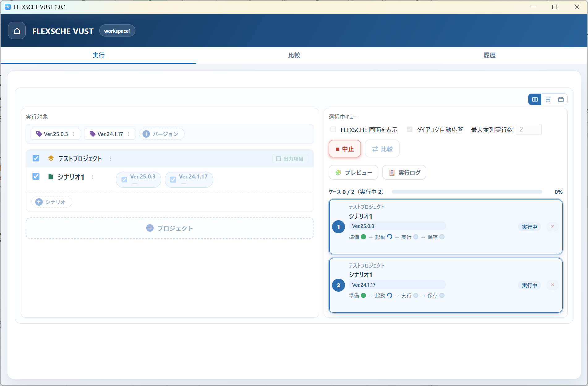The height and width of the screenshot is (386, 588).
Task: Select queue item number 1 badge
Action: (339, 227)
